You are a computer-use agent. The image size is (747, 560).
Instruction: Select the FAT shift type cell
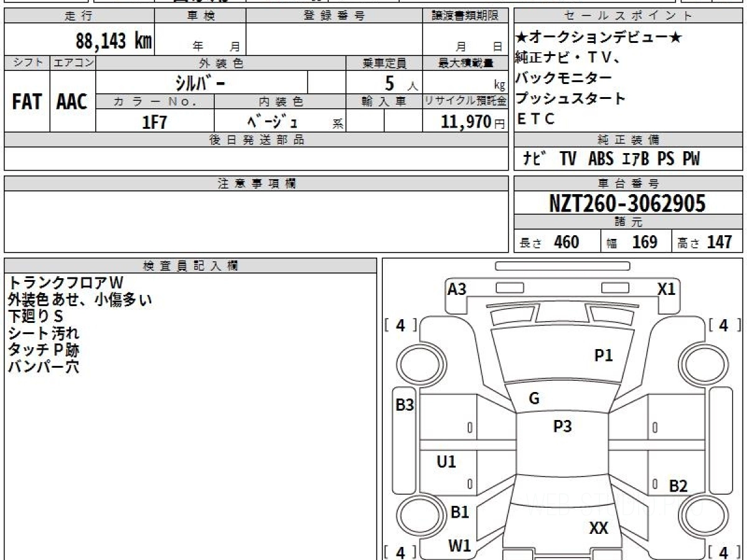click(x=27, y=101)
